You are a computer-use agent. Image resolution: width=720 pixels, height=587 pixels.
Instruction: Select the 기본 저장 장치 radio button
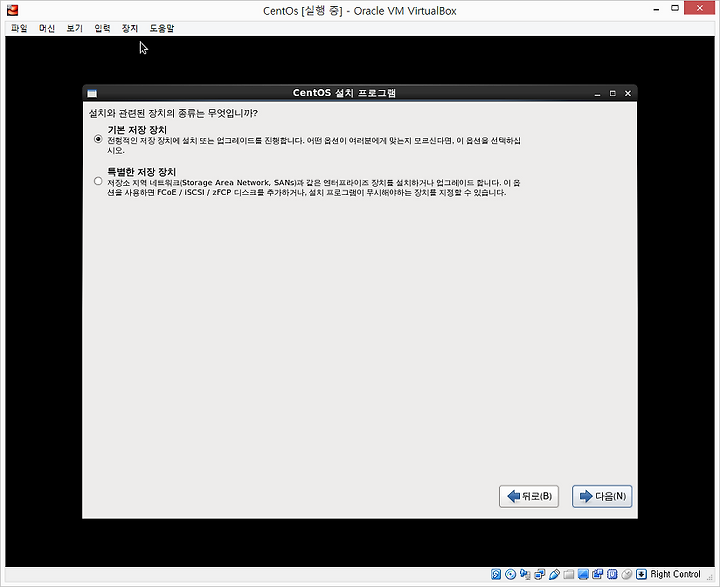click(x=98, y=138)
